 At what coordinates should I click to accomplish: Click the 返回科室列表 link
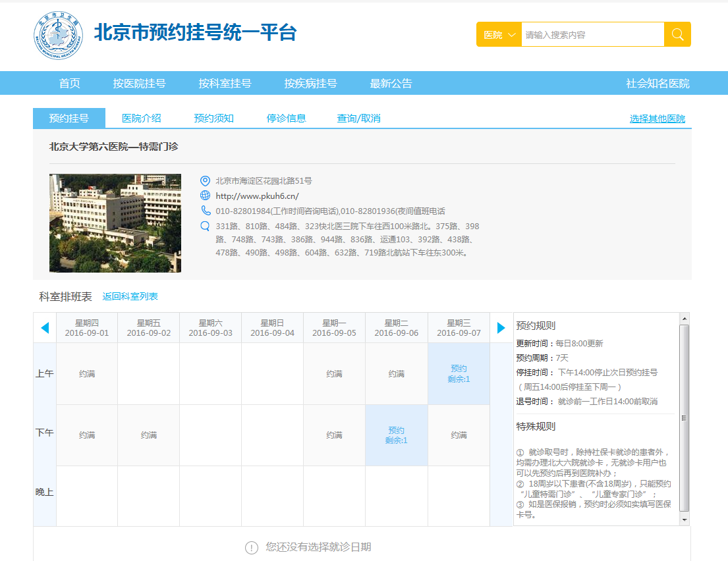click(130, 296)
